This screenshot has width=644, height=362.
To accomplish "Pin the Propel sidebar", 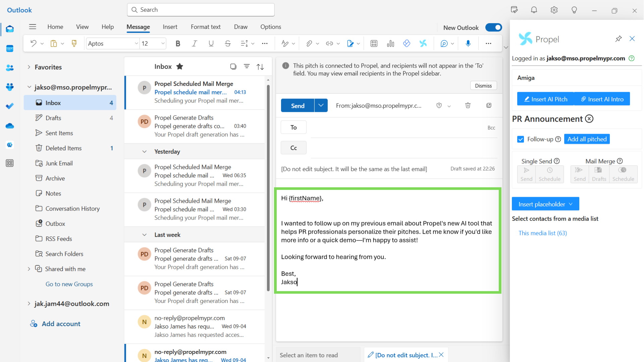I will click(x=619, y=39).
